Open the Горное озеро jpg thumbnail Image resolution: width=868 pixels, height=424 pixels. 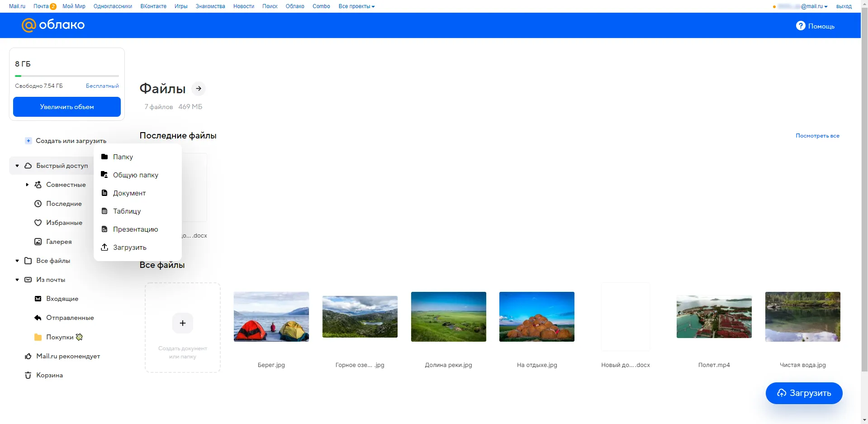tap(360, 317)
